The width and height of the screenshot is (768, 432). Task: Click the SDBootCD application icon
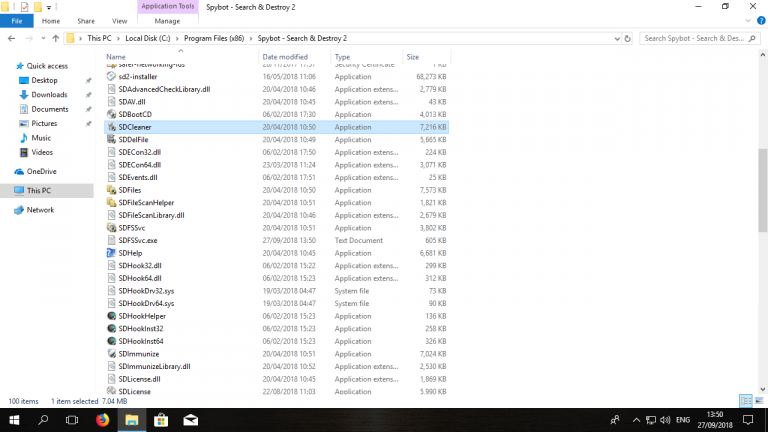111,115
